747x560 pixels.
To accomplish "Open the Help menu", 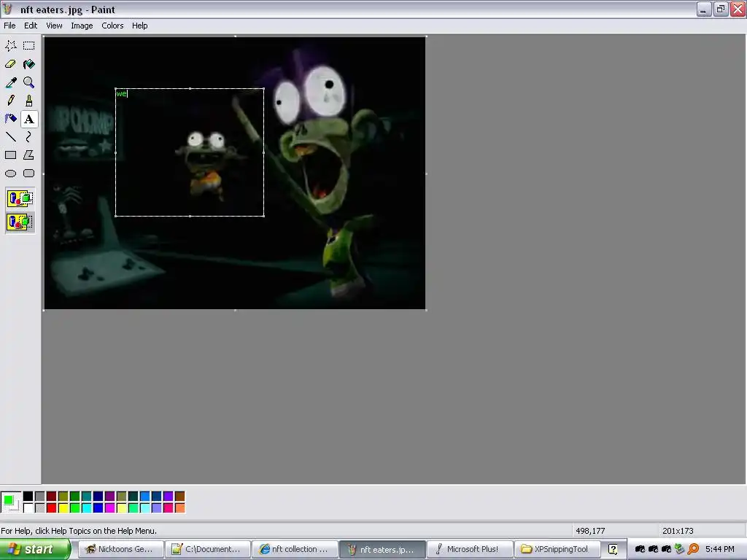I will 139,26.
